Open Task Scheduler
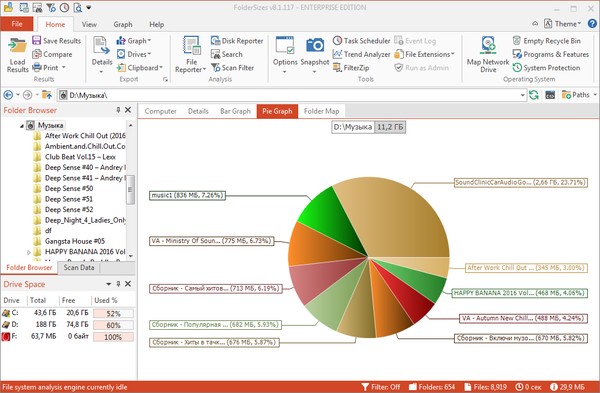This screenshot has width=600, height=393. [x=362, y=41]
